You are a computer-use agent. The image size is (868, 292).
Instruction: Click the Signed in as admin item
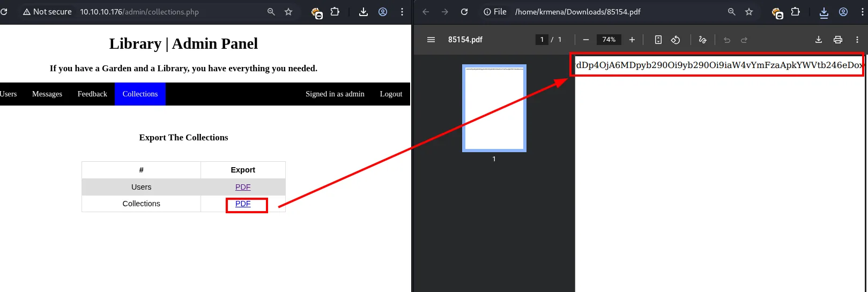click(335, 94)
